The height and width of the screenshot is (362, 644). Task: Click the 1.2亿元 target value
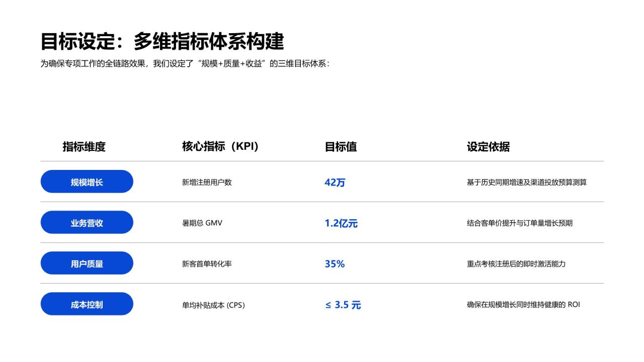coord(341,223)
